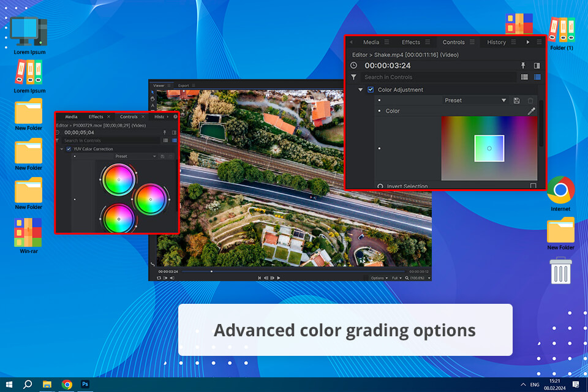Collapse the Color Adjustment section triangle
Image resolution: width=588 pixels, height=392 pixels.
pos(360,89)
